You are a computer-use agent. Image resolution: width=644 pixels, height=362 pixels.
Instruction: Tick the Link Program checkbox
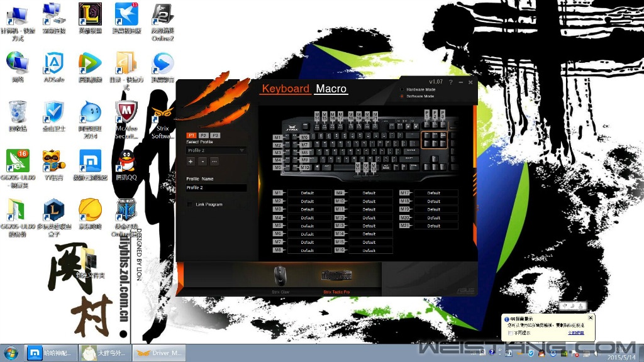coord(190,204)
